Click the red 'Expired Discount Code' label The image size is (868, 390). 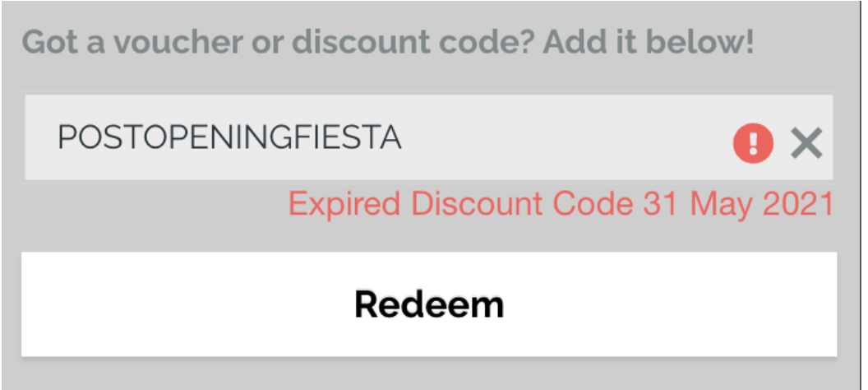coord(460,203)
